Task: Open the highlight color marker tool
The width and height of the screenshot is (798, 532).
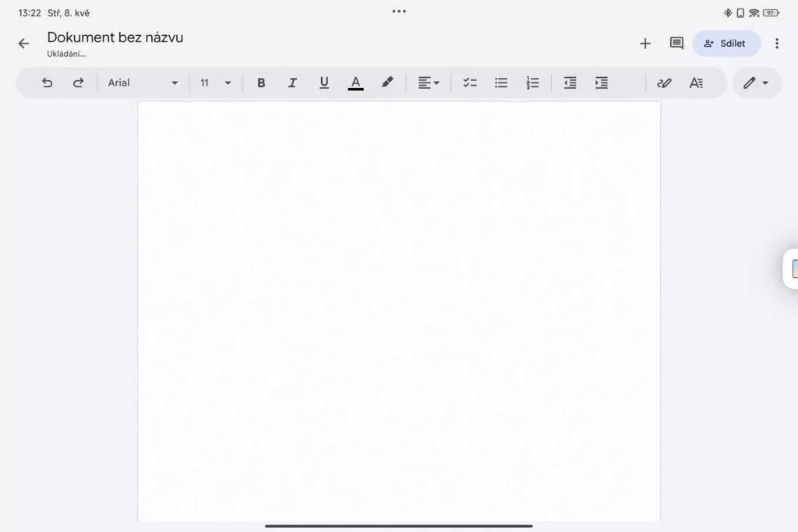Action: tap(387, 83)
